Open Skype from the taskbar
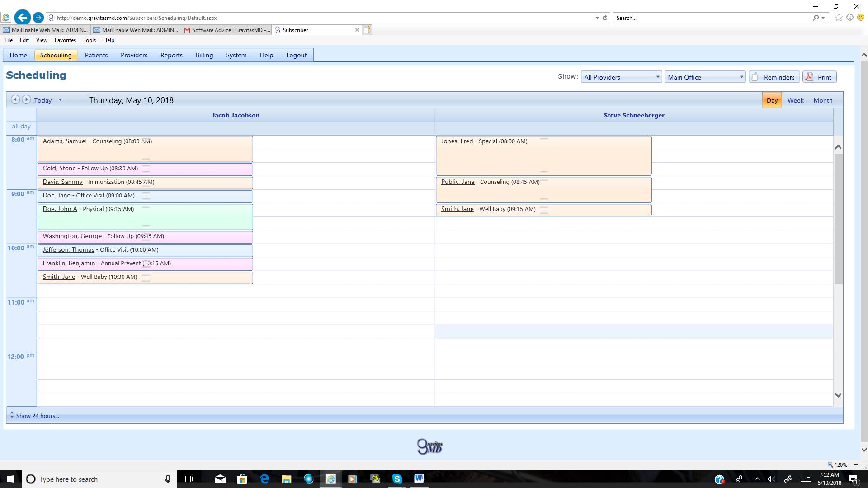 click(x=397, y=479)
